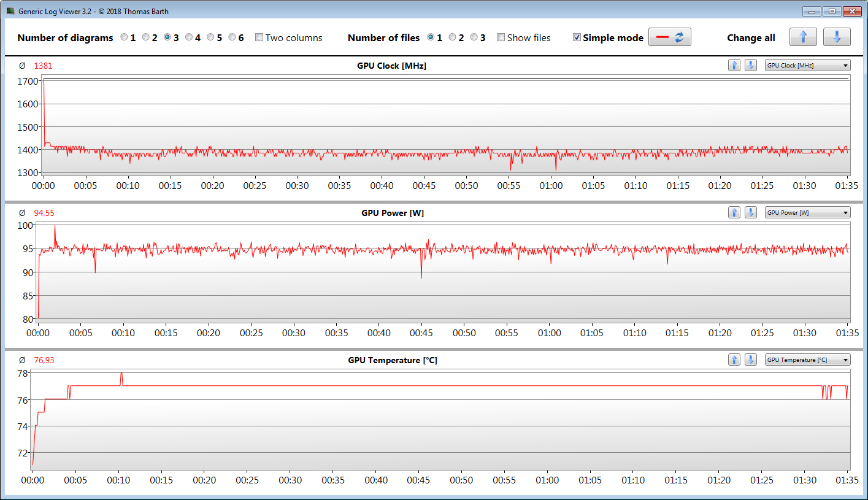Viewport: 868px width, 500px height.
Task: Click the down arrow beside GPU Power dropdown
Action: coord(750,213)
